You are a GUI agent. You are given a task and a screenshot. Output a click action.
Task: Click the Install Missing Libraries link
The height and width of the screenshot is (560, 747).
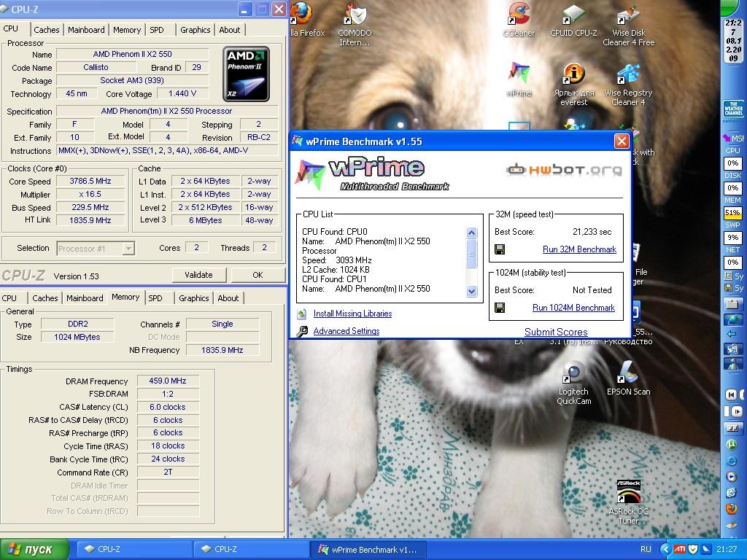coord(352,314)
